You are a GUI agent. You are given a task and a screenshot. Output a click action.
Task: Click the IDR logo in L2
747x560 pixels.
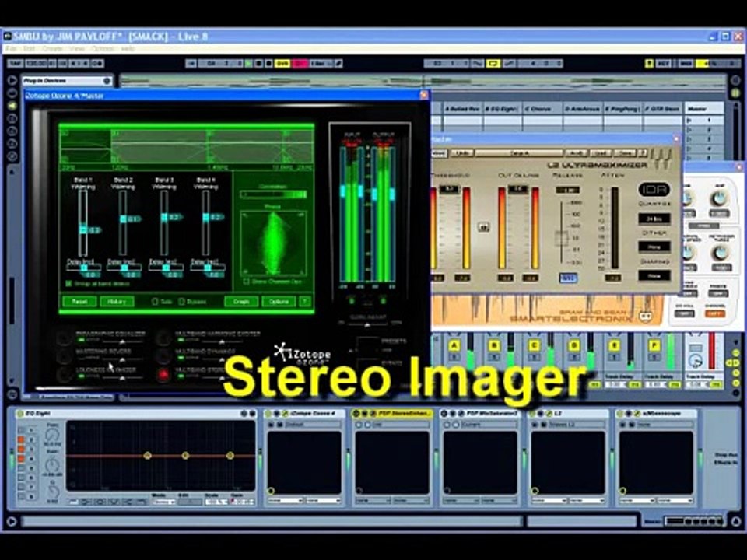(x=654, y=189)
